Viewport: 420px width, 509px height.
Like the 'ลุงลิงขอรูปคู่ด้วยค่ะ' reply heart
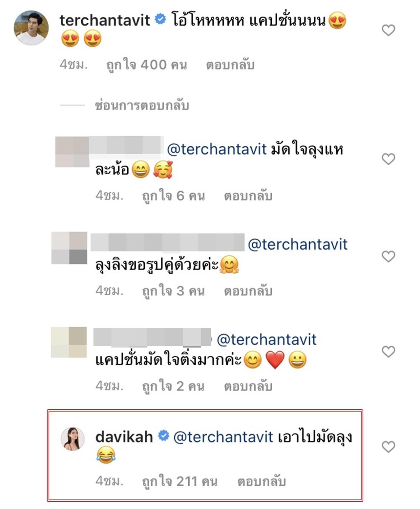click(388, 256)
